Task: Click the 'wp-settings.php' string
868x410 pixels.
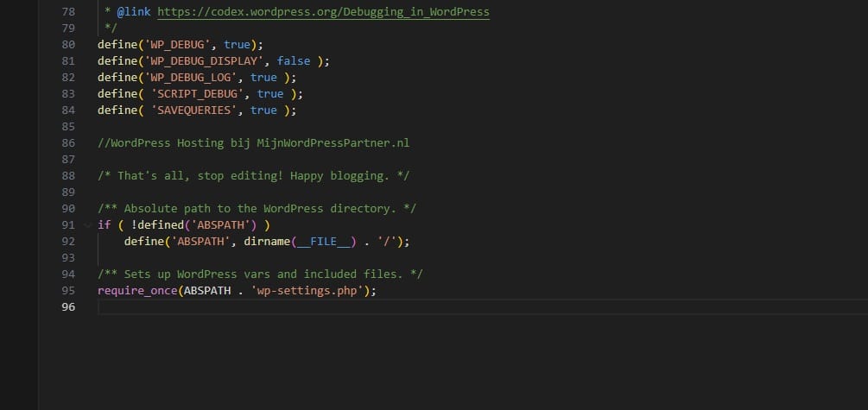Action: coord(309,291)
